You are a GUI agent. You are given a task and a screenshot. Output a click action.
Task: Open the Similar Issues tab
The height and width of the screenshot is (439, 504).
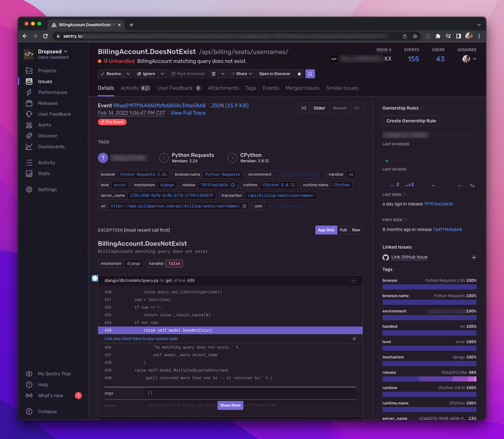point(342,88)
